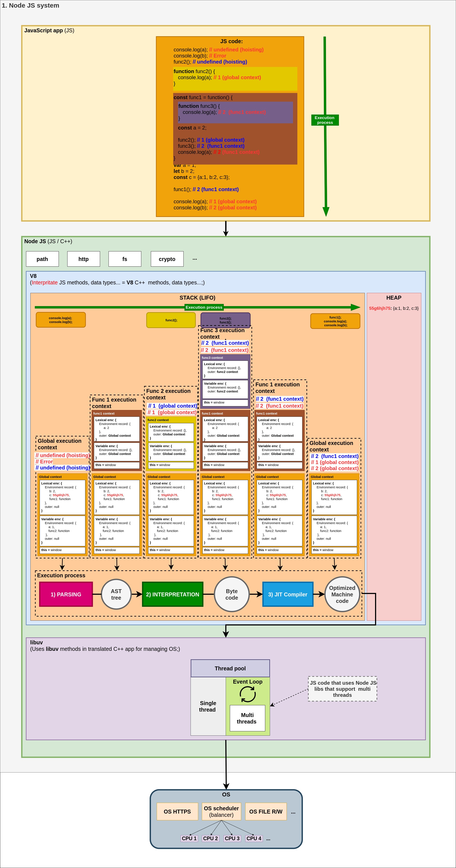Click the 'func3 context' purple header

click(212, 358)
